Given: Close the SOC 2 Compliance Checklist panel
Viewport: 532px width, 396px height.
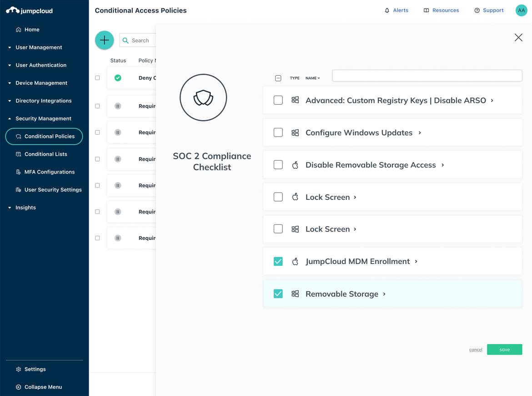Looking at the screenshot, I should pyautogui.click(x=518, y=37).
